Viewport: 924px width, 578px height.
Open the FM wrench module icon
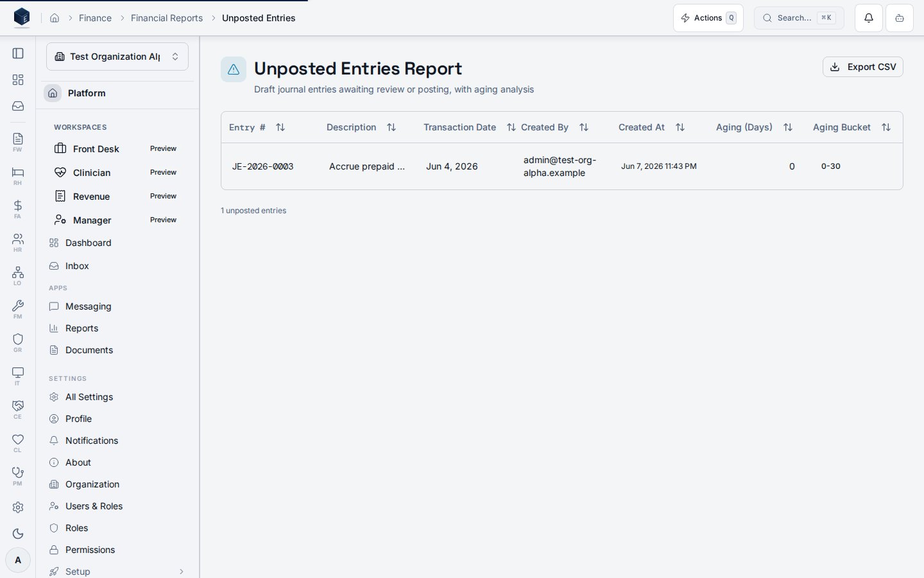[x=18, y=309]
